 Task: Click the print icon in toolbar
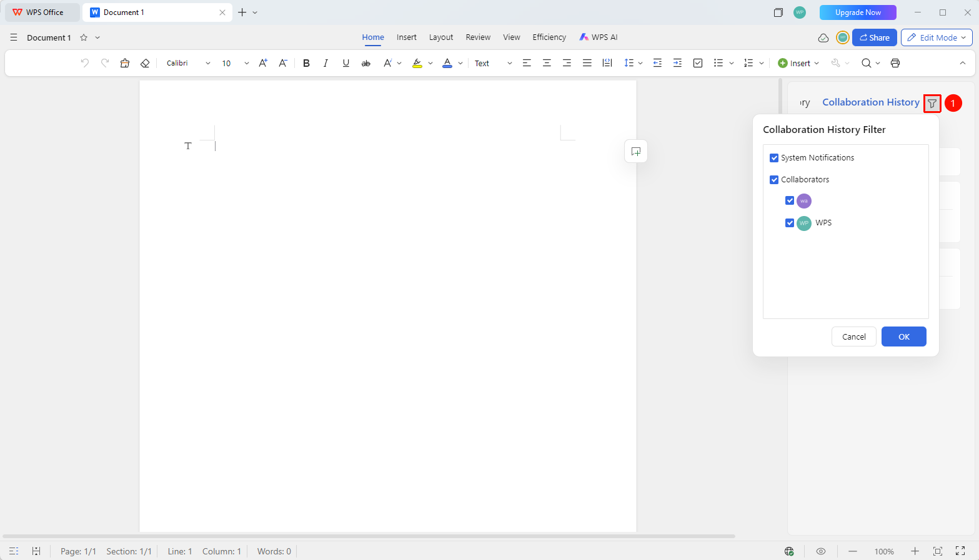pyautogui.click(x=895, y=63)
